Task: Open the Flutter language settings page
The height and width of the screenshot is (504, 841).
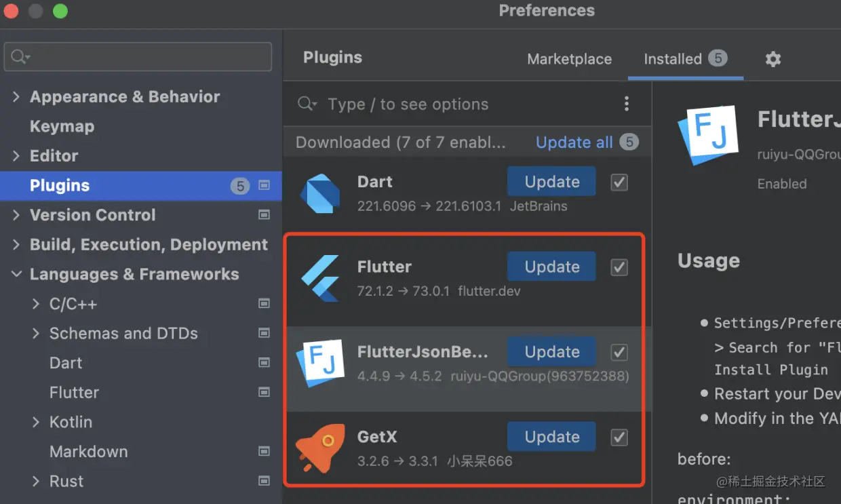Action: 74,392
